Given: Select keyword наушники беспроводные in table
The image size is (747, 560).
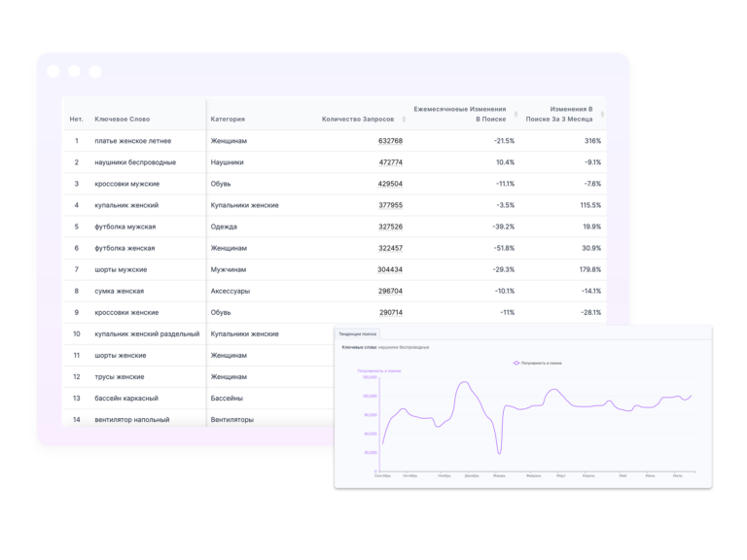Looking at the screenshot, I should click(x=135, y=162).
